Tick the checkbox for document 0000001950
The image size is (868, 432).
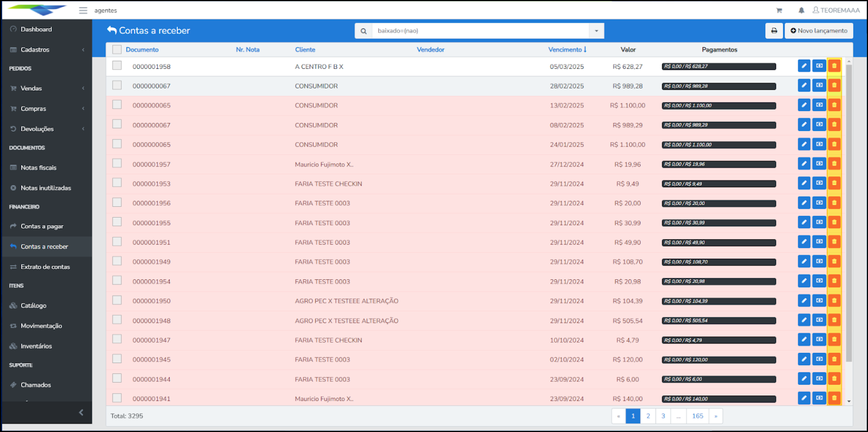(x=117, y=300)
